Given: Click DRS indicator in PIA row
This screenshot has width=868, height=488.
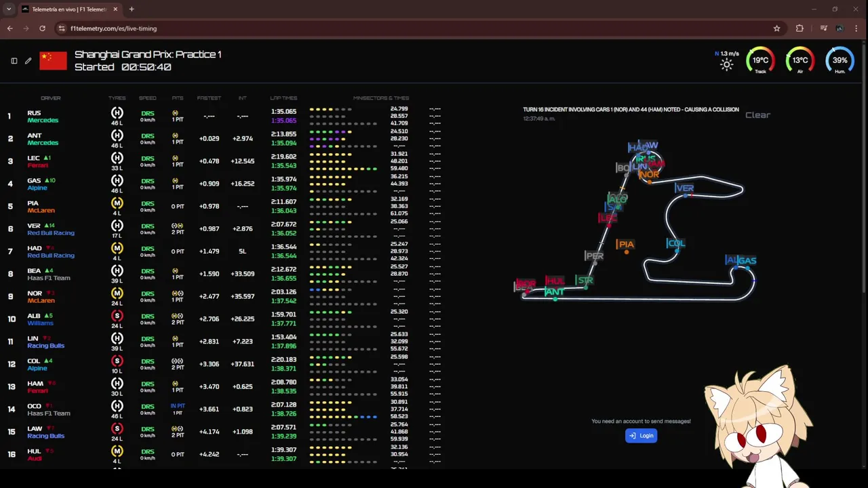Looking at the screenshot, I should (x=147, y=203).
